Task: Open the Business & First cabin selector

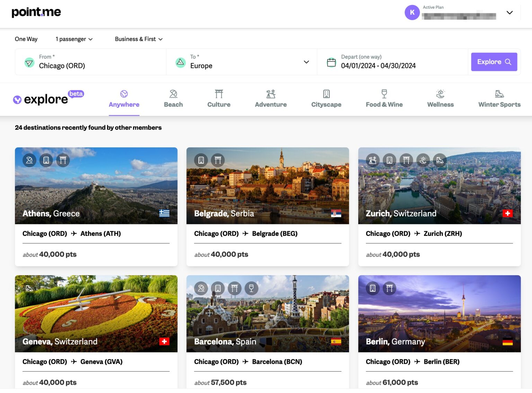Action: [x=138, y=39]
